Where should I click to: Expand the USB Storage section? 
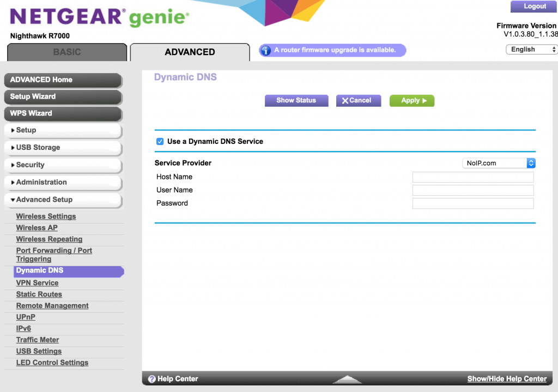pos(62,148)
